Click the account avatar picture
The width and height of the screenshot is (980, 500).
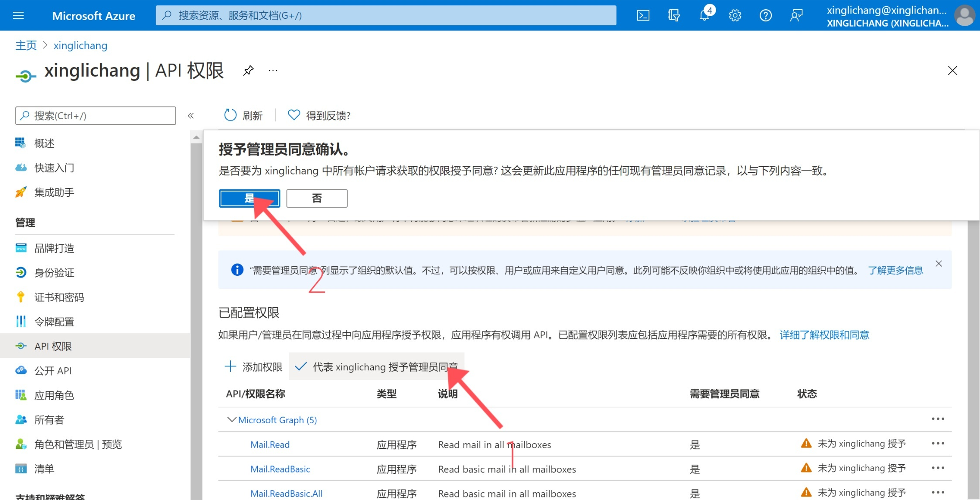[964, 16]
